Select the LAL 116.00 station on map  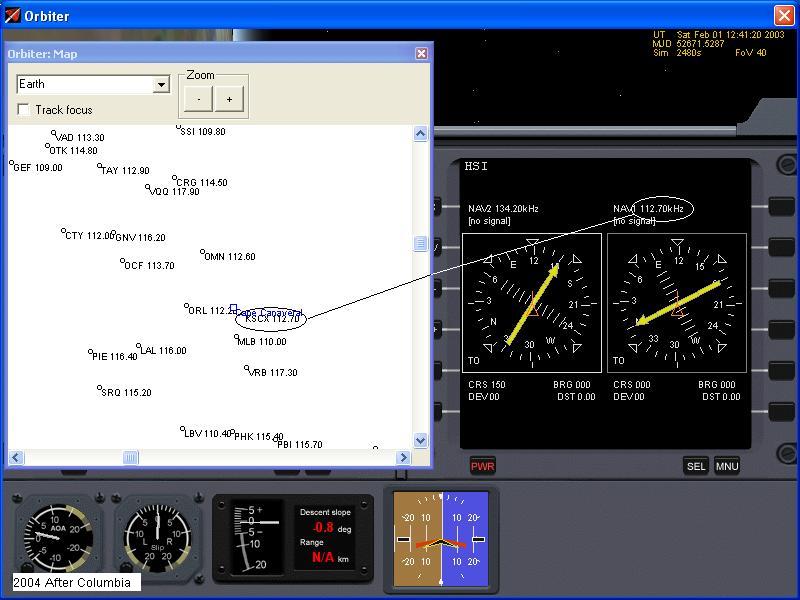pos(161,349)
